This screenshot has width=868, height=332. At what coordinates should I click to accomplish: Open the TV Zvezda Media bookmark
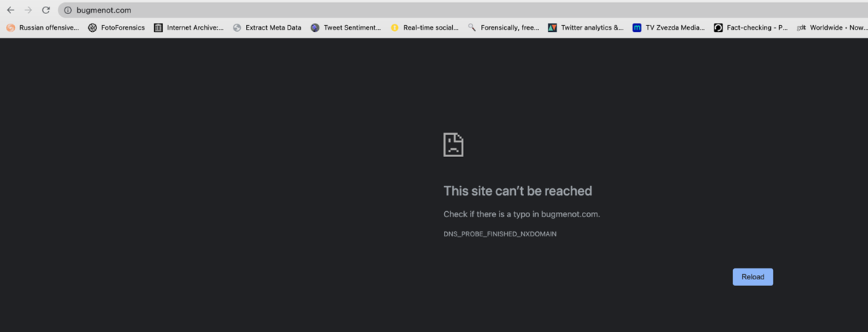[669, 27]
